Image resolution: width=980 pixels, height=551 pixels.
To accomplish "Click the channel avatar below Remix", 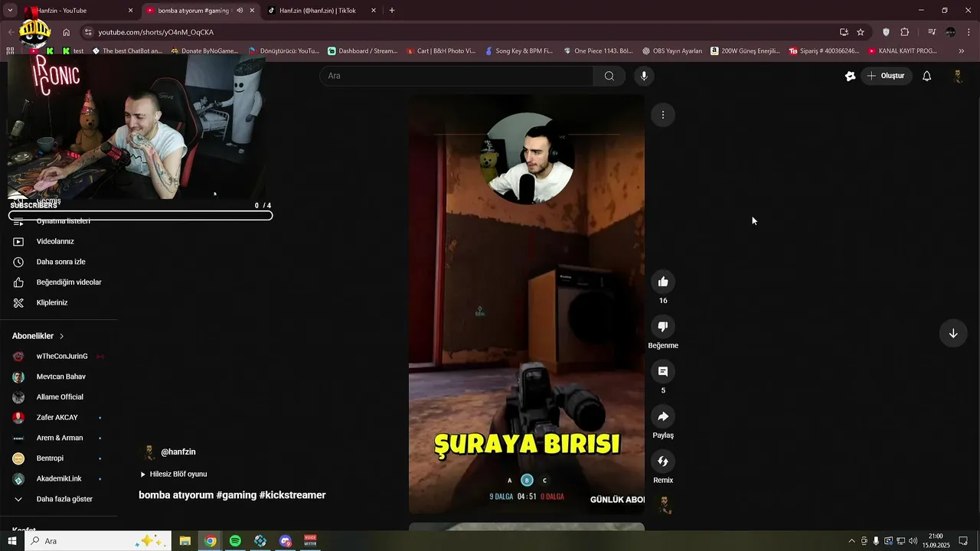I will [x=665, y=504].
